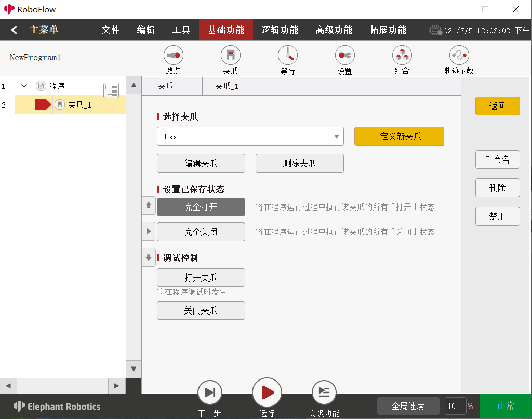This screenshot has height=419, width=532.
Task: Click 禁用 button
Action: click(x=497, y=216)
